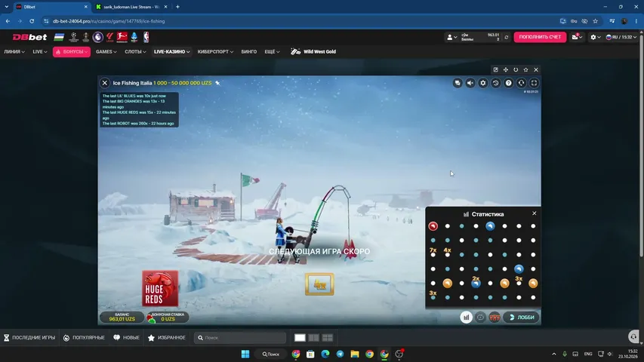Expand the КИБЕРСПОРТ menu
644x362 pixels.
[x=215, y=52]
